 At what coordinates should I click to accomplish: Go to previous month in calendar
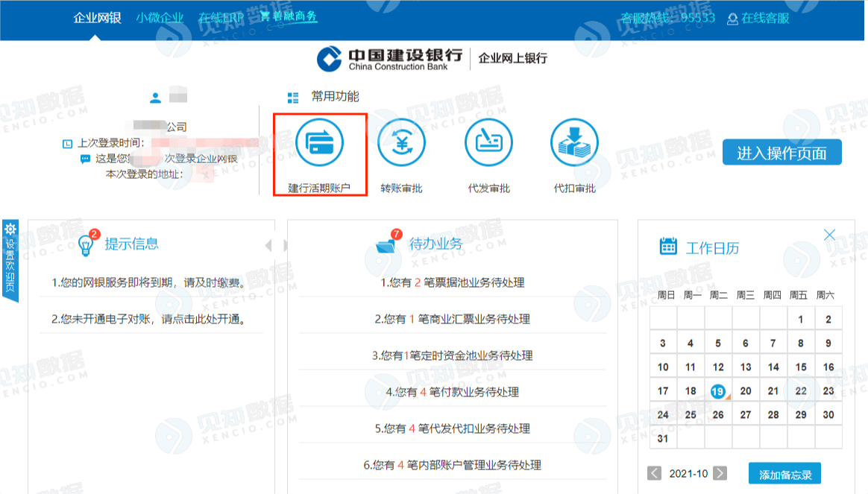click(x=654, y=473)
